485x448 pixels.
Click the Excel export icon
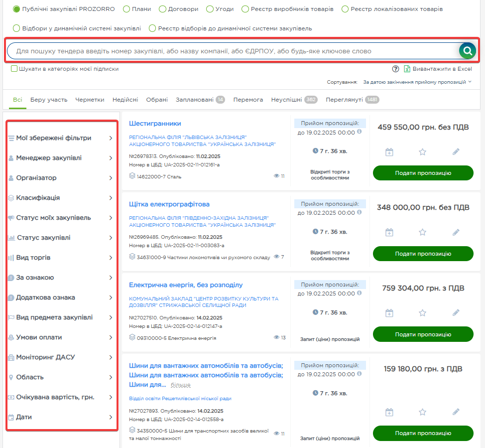(407, 69)
